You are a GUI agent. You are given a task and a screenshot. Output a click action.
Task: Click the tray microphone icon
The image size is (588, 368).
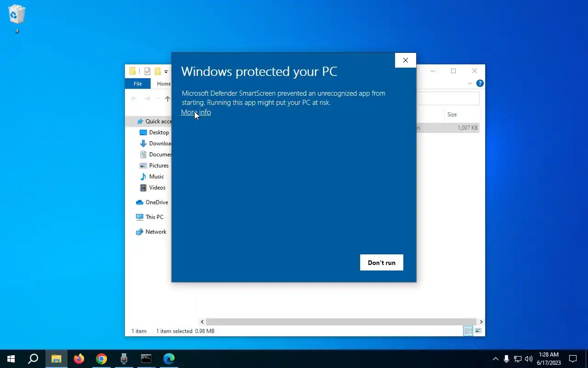(x=506, y=359)
